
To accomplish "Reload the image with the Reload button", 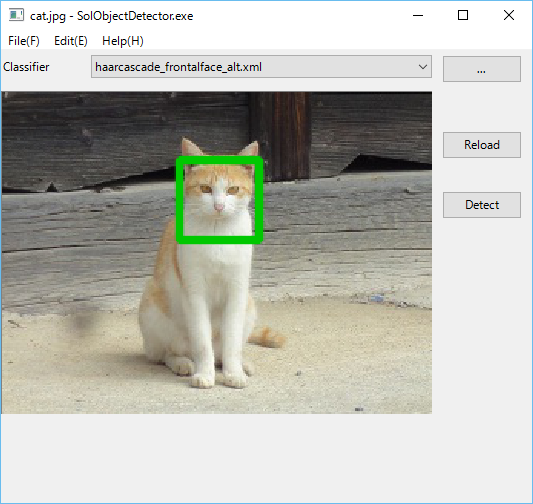I will (482, 145).
